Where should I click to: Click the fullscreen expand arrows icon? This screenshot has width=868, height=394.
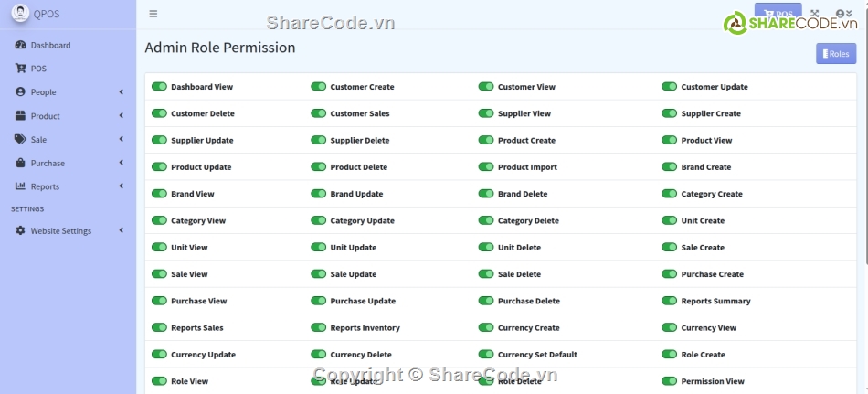[x=814, y=14]
